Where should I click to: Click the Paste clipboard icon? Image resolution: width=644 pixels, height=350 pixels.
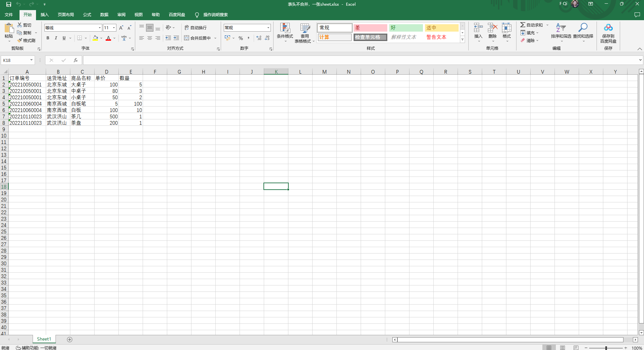[9, 28]
